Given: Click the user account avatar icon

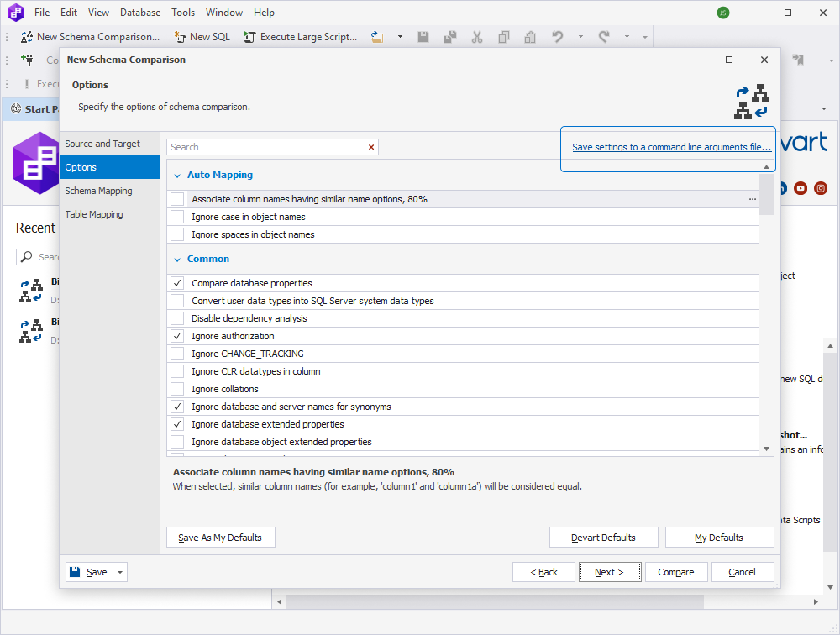Looking at the screenshot, I should click(723, 13).
